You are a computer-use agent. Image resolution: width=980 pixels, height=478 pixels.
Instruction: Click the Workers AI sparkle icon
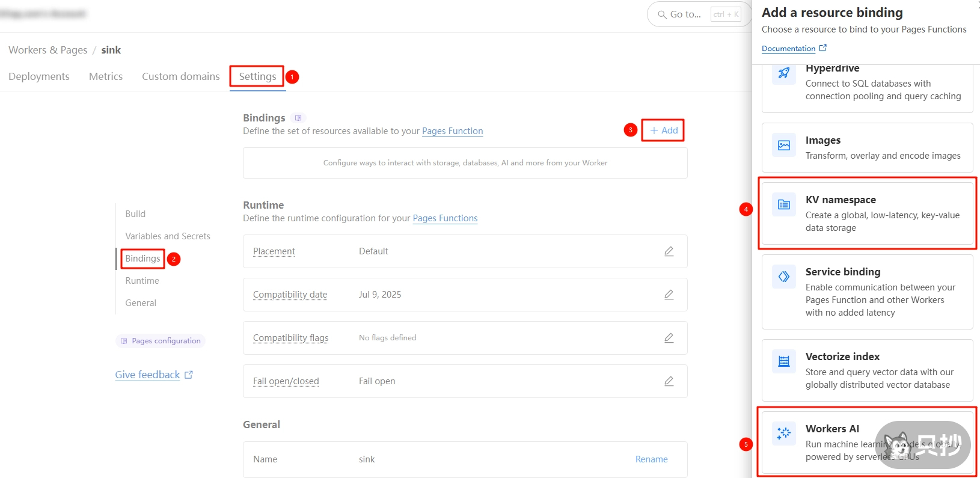coord(784,433)
